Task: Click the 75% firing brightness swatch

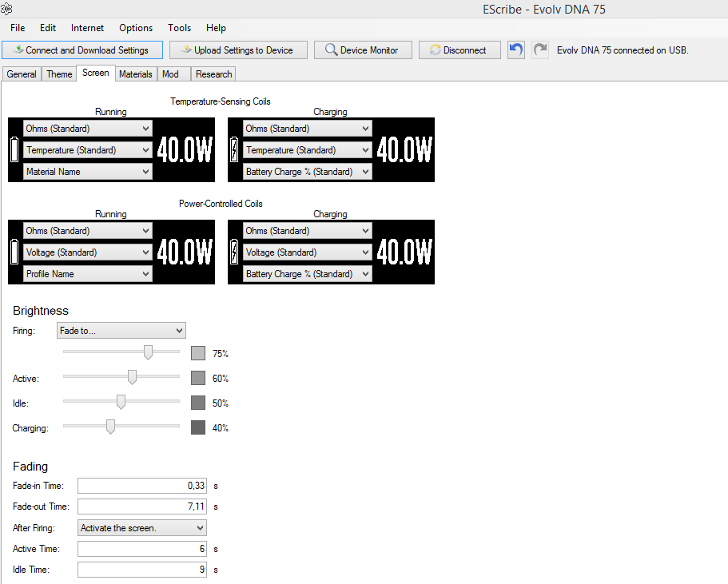Action: 198,353
